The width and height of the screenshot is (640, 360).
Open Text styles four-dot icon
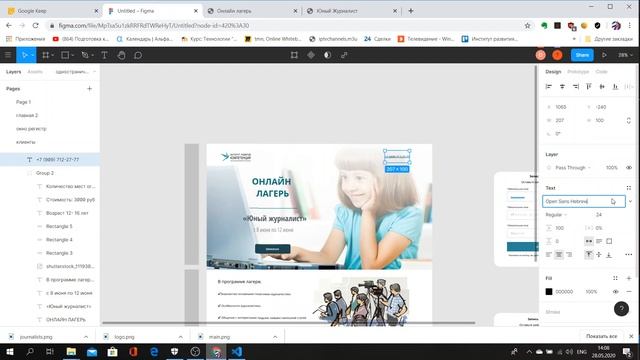pyautogui.click(x=629, y=188)
